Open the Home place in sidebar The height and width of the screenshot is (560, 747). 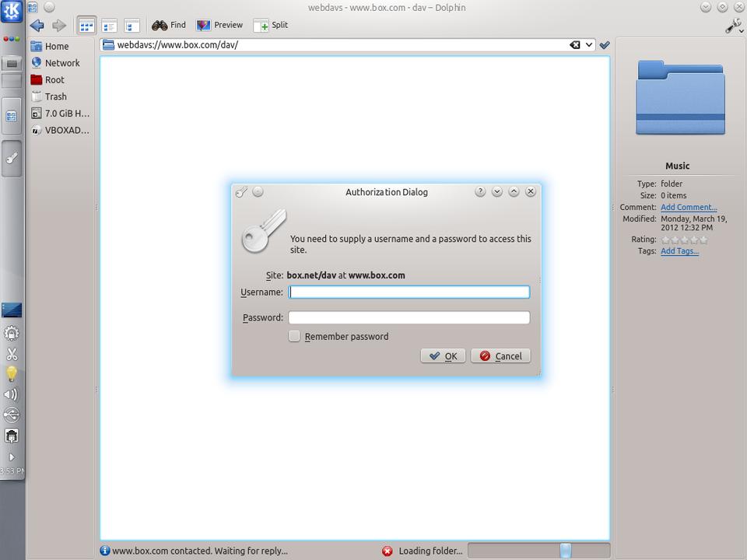pos(56,46)
